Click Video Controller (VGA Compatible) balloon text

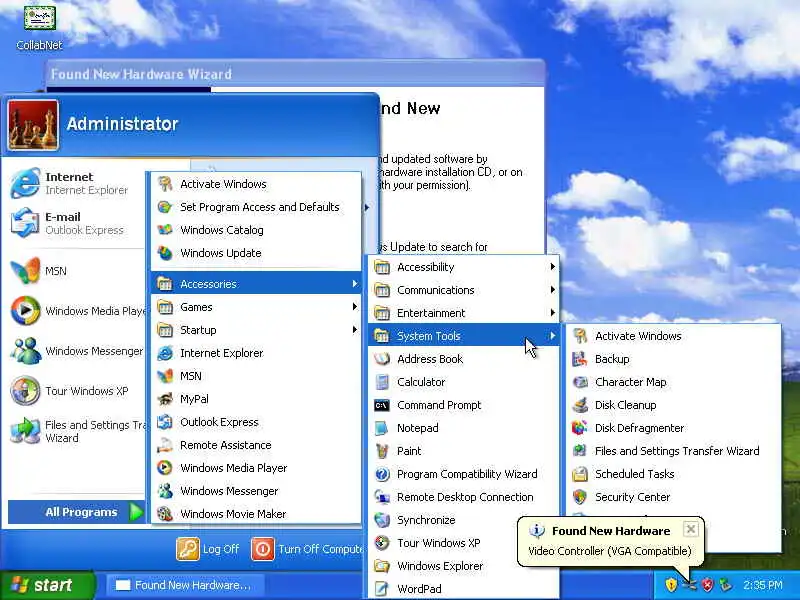610,551
